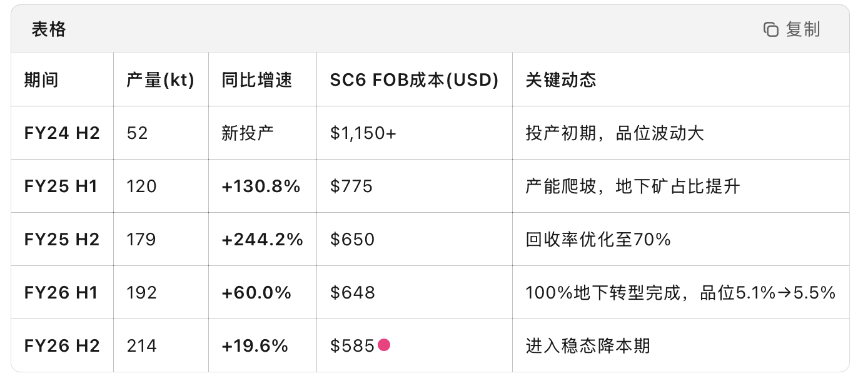Click the 同比增速 column header
868x383 pixels.
[257, 80]
